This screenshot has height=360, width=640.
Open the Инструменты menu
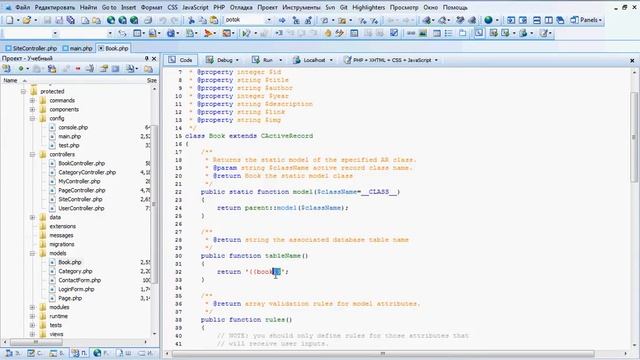click(x=301, y=7)
